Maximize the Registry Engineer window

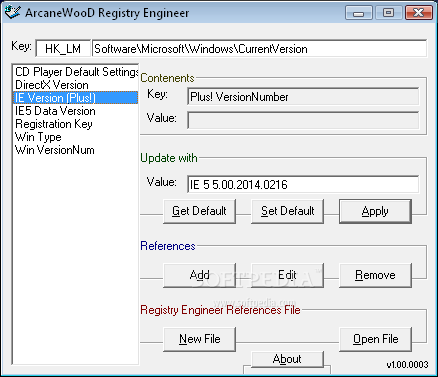coord(388,13)
